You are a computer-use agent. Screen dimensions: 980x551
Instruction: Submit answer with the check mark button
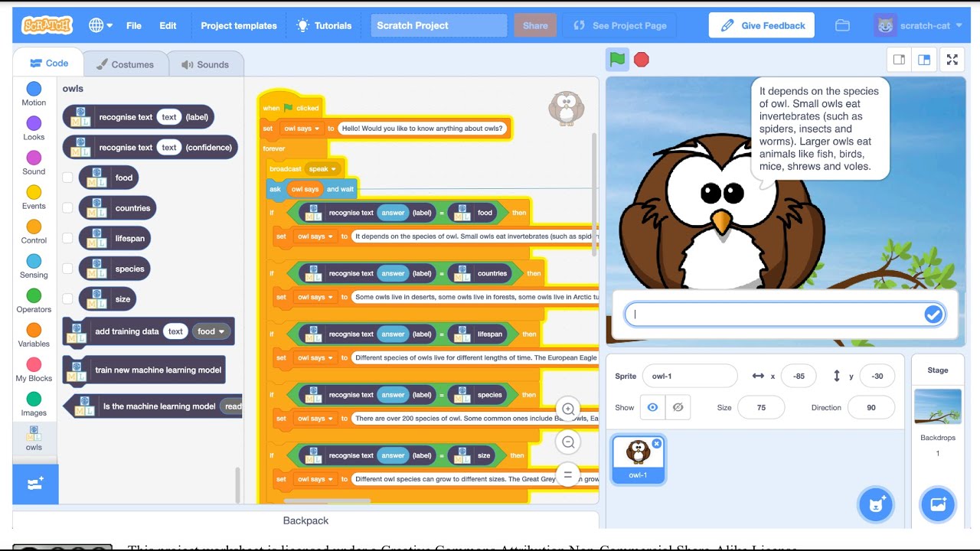(x=933, y=314)
